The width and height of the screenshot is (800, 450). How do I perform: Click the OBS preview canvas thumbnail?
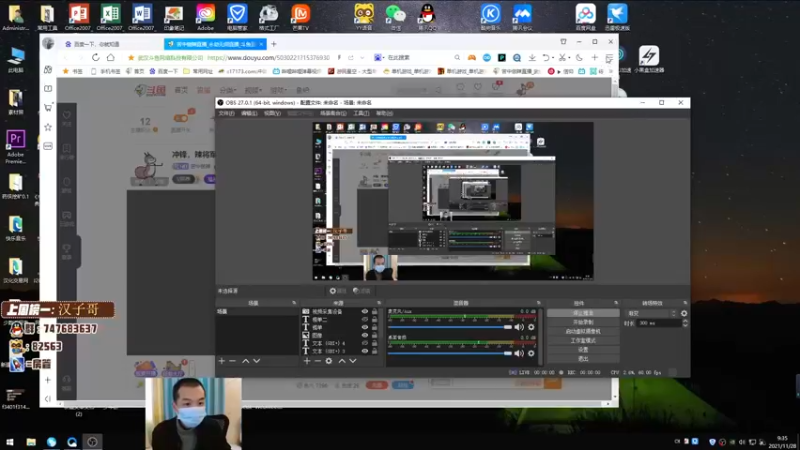click(453, 201)
